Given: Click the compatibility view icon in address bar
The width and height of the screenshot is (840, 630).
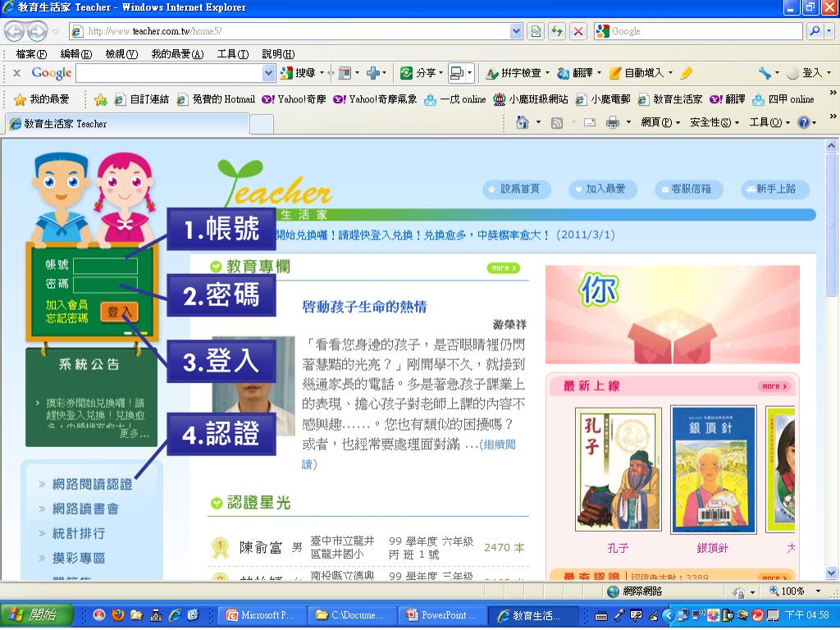Looking at the screenshot, I should [536, 31].
